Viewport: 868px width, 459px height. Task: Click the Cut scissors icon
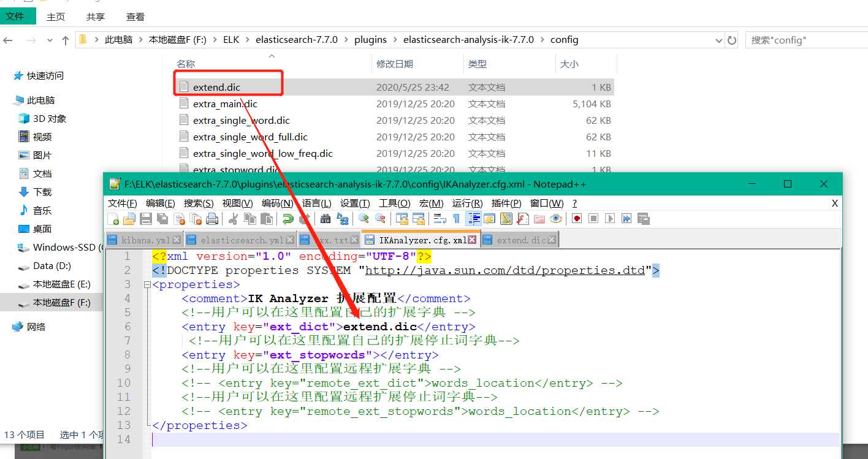(x=233, y=219)
